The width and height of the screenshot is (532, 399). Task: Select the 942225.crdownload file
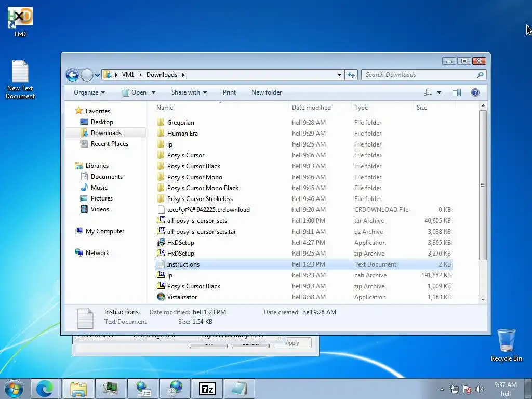pos(303,210)
